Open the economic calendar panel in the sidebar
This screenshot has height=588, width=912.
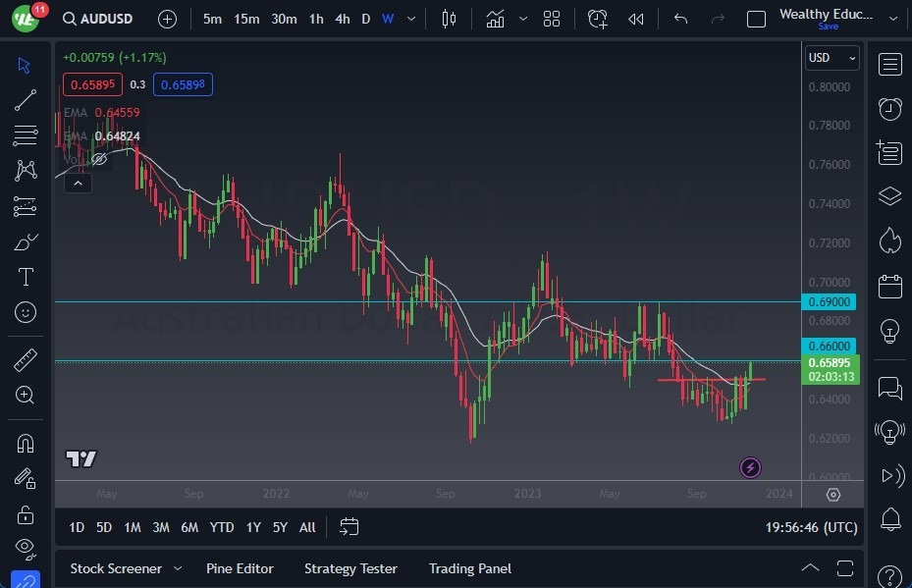889,286
